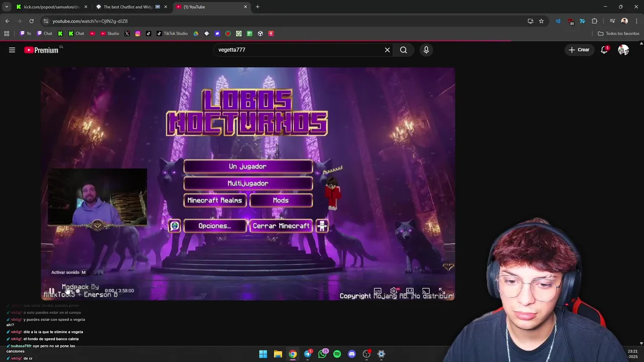Toggle subtitles in the video player
The image size is (644, 362).
tap(378, 291)
